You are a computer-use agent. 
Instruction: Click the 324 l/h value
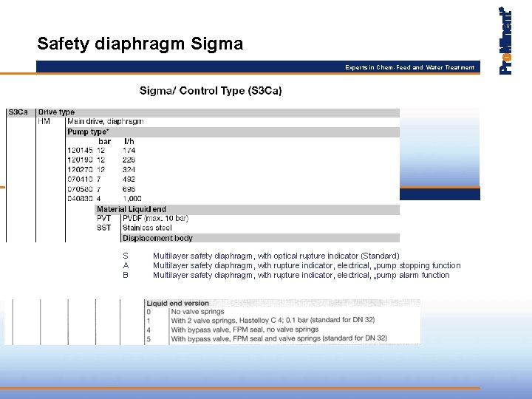click(129, 170)
